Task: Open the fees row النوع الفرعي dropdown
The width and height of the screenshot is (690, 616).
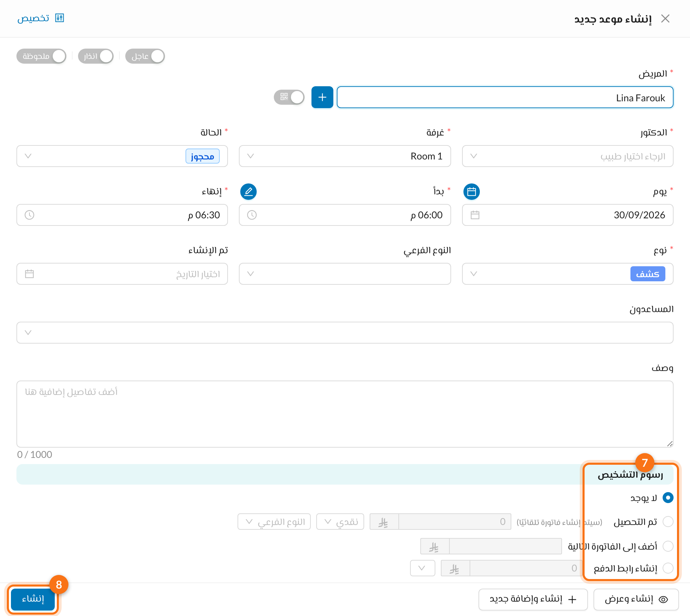Action: [274, 522]
